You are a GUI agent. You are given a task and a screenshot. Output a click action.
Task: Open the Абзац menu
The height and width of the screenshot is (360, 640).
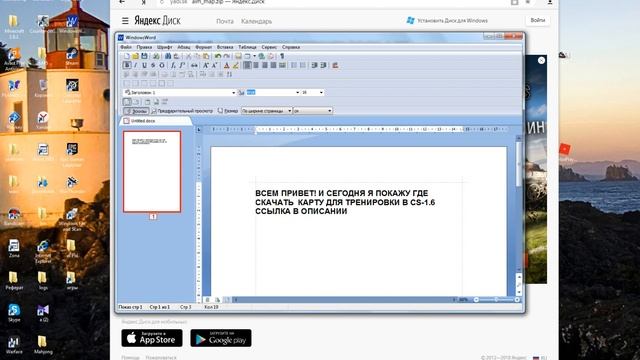coord(184,47)
